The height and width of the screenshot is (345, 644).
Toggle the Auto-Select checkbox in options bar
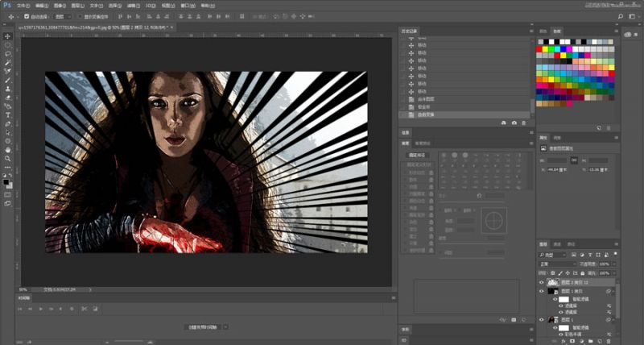coord(27,15)
